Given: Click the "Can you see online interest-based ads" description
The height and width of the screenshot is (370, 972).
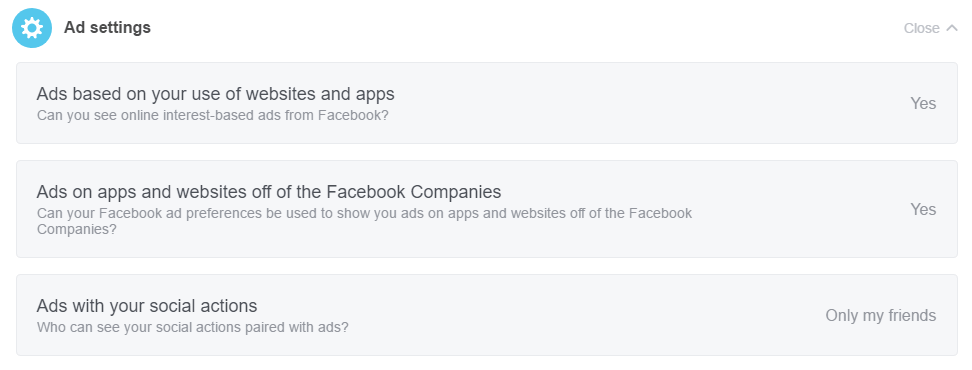Looking at the screenshot, I should [213, 115].
